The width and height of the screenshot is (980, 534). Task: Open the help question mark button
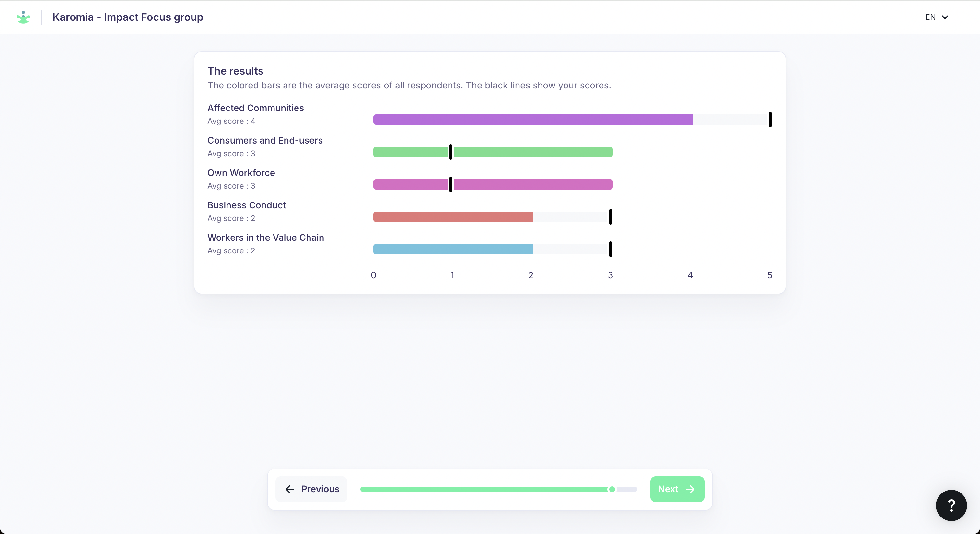click(951, 505)
